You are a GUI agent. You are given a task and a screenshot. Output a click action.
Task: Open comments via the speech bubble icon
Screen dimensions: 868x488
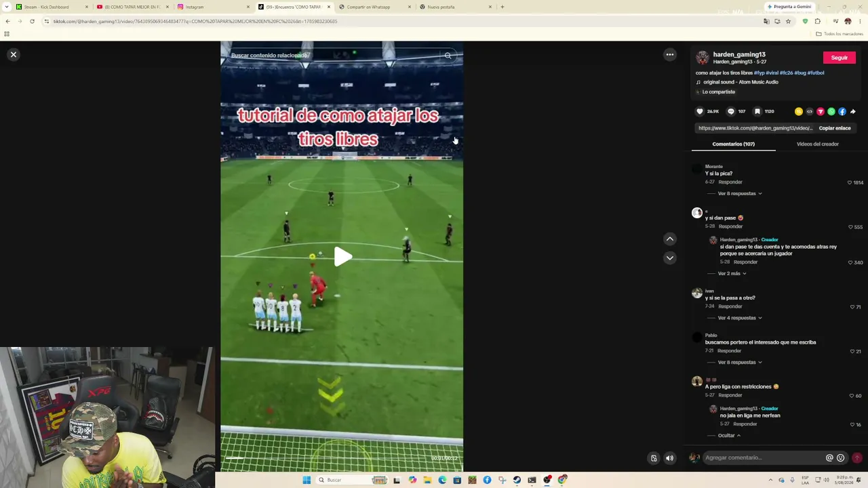point(730,111)
